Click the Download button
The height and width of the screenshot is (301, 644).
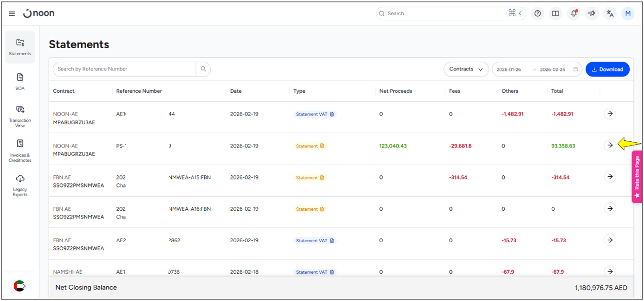coord(607,69)
